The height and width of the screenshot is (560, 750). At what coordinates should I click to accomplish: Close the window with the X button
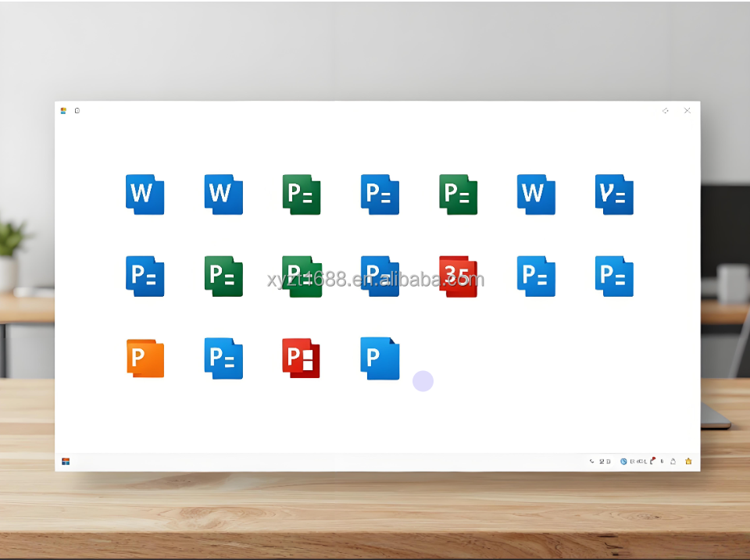coord(687,110)
